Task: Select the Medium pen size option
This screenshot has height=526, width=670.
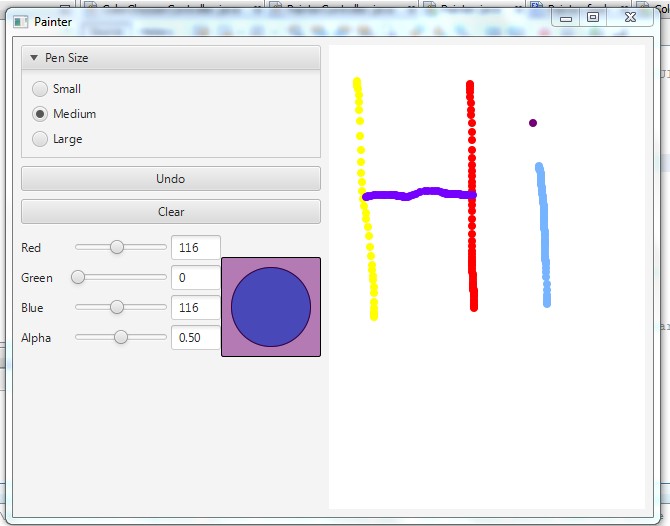Action: [x=40, y=114]
